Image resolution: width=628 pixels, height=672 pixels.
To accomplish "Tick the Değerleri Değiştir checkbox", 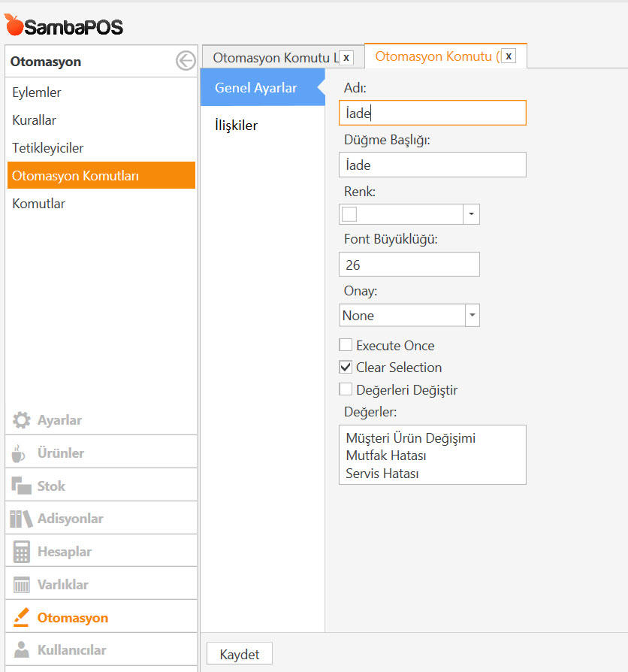I will coord(346,389).
